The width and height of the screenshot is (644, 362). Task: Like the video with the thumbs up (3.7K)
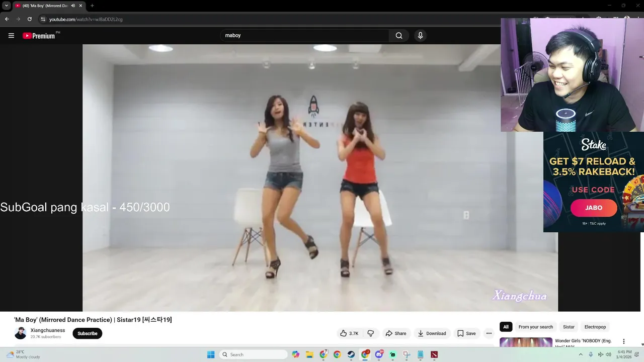tap(349, 333)
